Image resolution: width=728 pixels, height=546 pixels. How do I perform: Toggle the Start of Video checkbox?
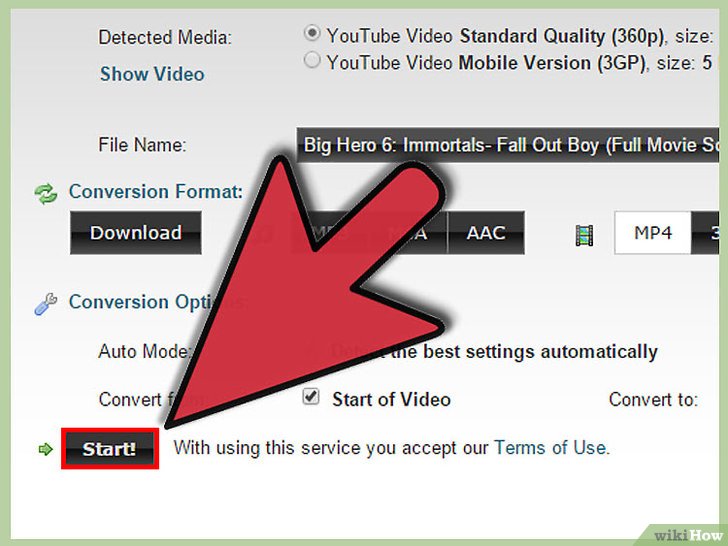point(311,397)
